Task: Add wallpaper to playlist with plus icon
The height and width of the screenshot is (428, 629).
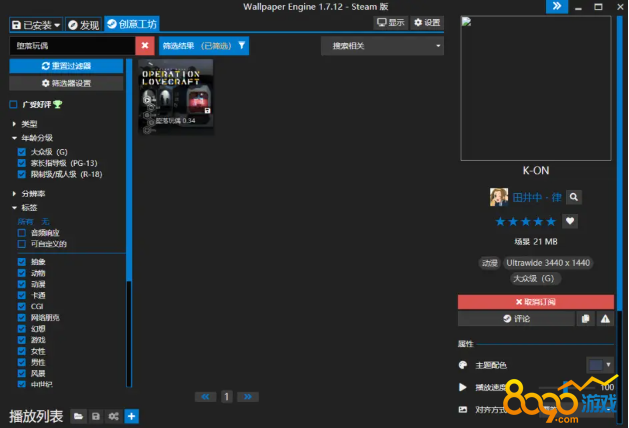Action: pos(131,416)
